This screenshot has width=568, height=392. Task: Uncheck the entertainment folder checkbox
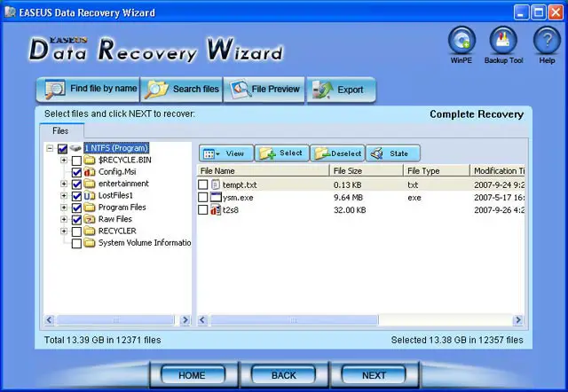pyautogui.click(x=76, y=184)
